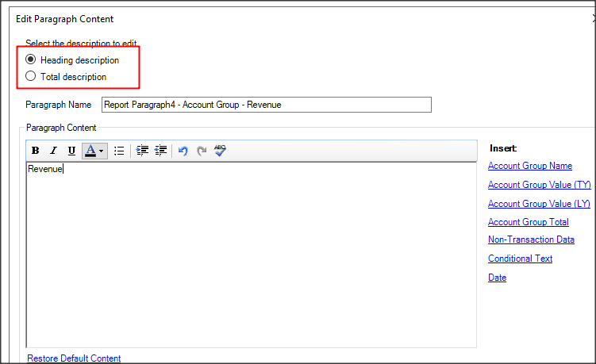
Task: Insert Account Group Value (LY)
Action: (539, 204)
